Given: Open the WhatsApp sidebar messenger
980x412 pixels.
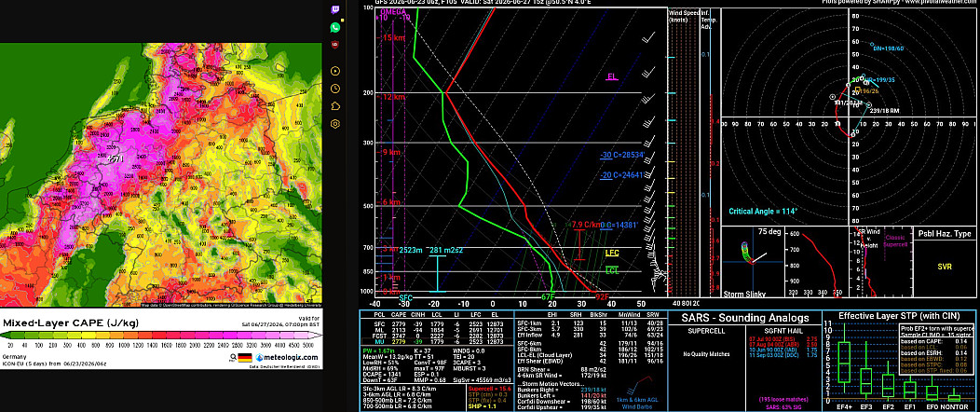Looking at the screenshot, I should coord(335,27).
